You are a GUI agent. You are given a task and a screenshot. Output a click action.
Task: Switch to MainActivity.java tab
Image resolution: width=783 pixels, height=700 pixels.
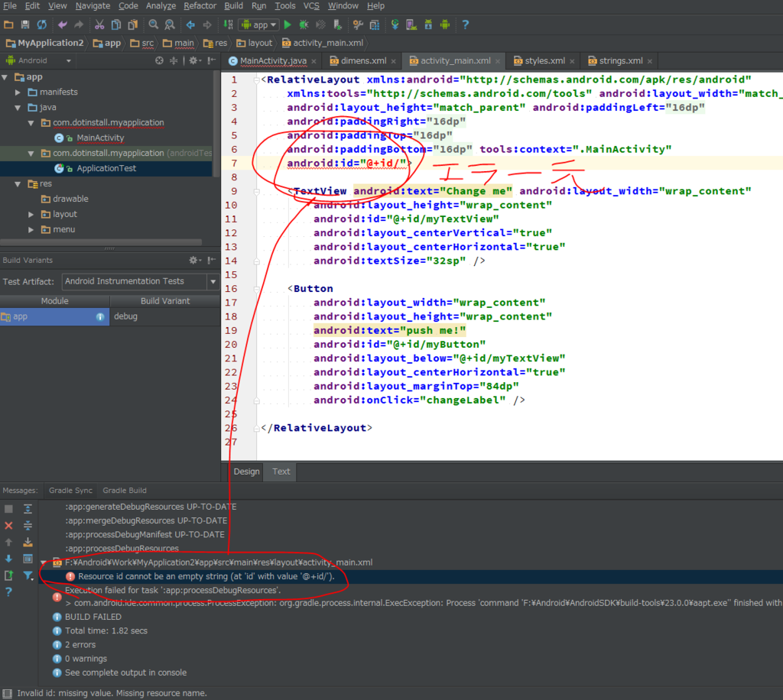(273, 61)
